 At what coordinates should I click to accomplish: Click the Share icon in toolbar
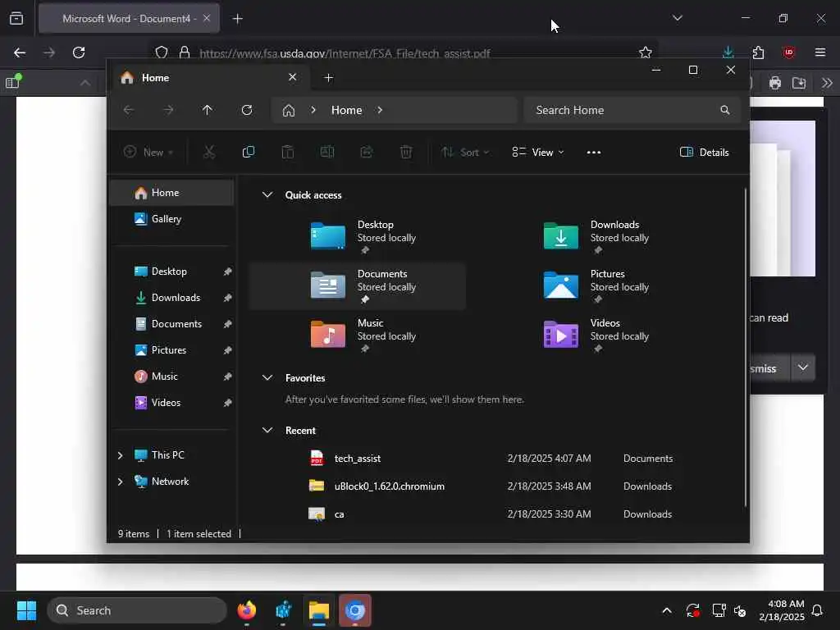pyautogui.click(x=367, y=152)
